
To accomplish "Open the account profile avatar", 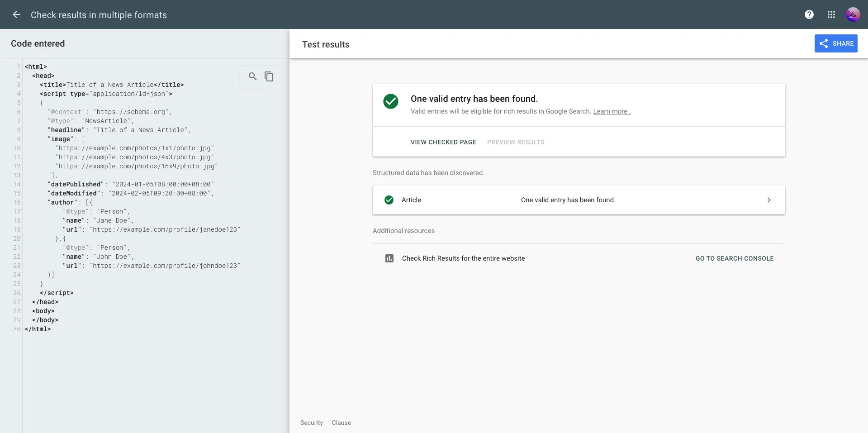I will point(853,14).
